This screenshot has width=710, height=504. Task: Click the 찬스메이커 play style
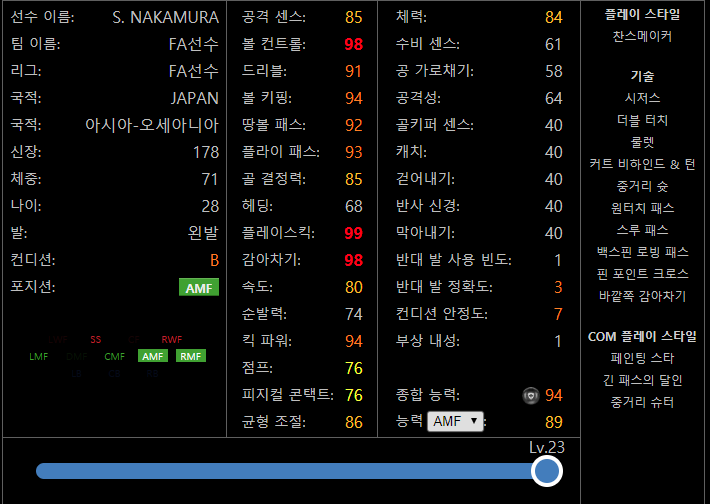(x=642, y=36)
